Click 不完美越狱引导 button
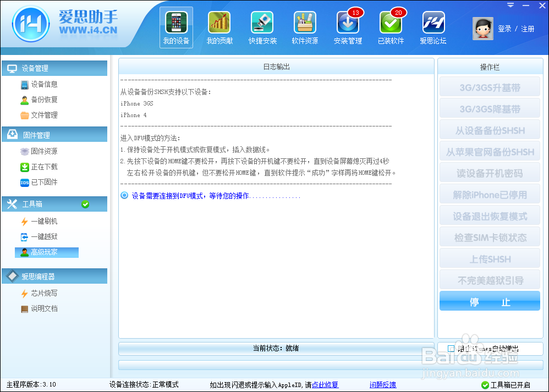 (x=490, y=280)
